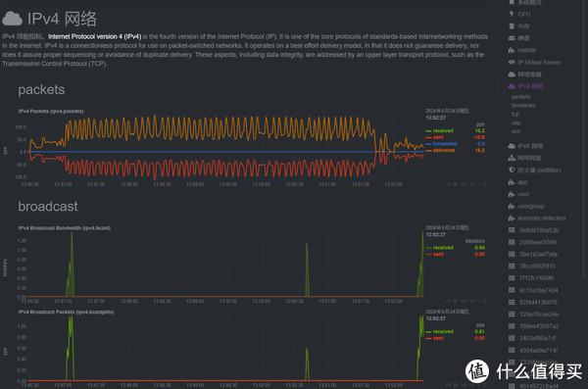Click the IPv6 cloud icon in sidebar
This screenshot has width=588, height=389.
pyautogui.click(x=512, y=146)
